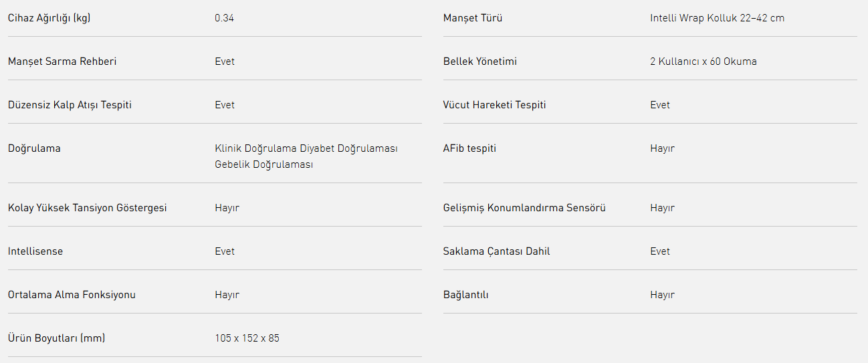The width and height of the screenshot is (868, 363).
Task: Click the "Manşet Sarma Rehberi" label
Action: pyautogui.click(x=62, y=62)
